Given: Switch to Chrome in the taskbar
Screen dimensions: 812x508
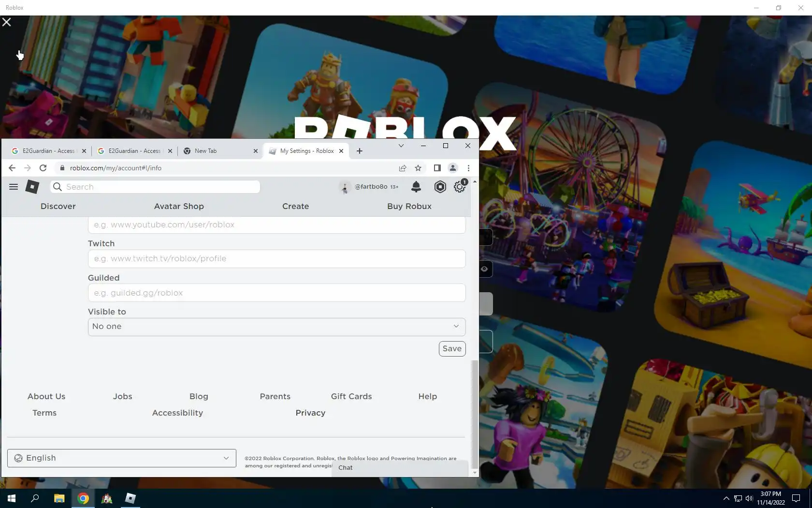Looking at the screenshot, I should (x=83, y=498).
